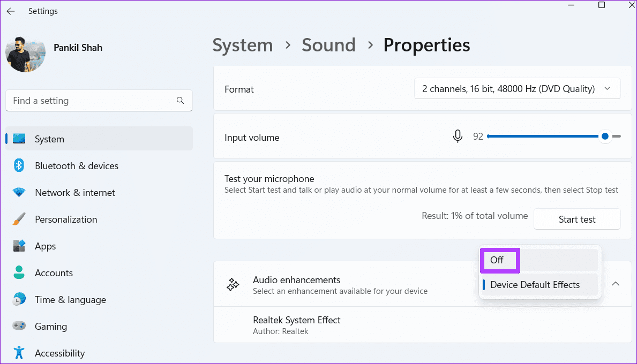The image size is (637, 364).
Task: Click the System sidebar icon
Action: (20, 138)
